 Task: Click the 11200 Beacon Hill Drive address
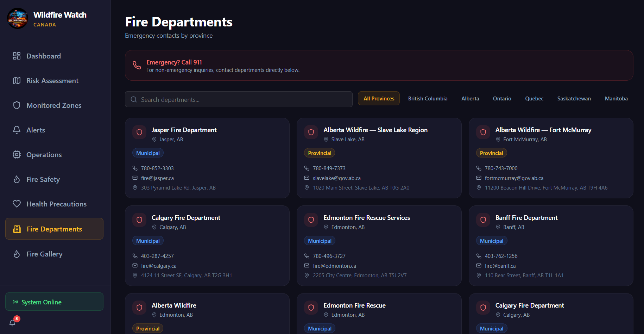[x=546, y=188]
